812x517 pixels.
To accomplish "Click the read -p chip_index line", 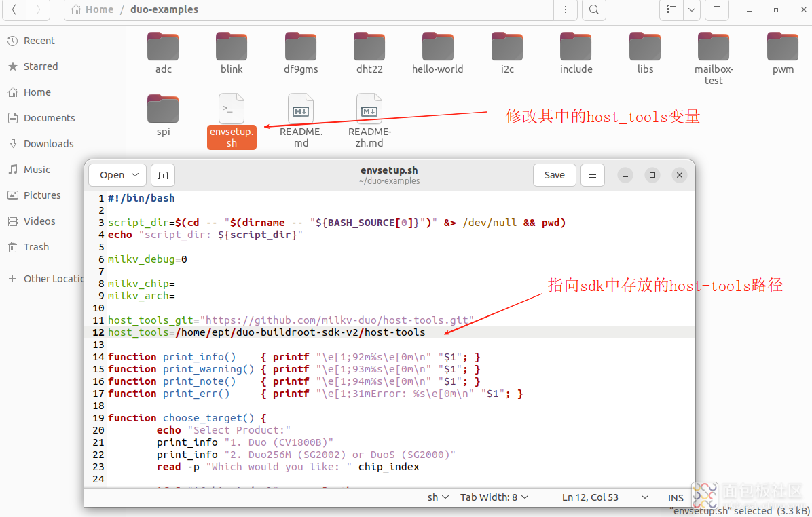I will tap(288, 467).
